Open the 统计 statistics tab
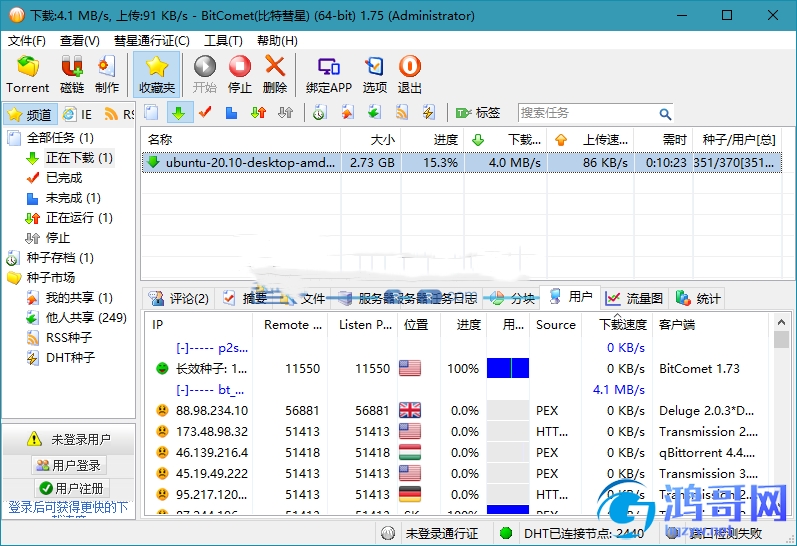The image size is (797, 546). [697, 298]
